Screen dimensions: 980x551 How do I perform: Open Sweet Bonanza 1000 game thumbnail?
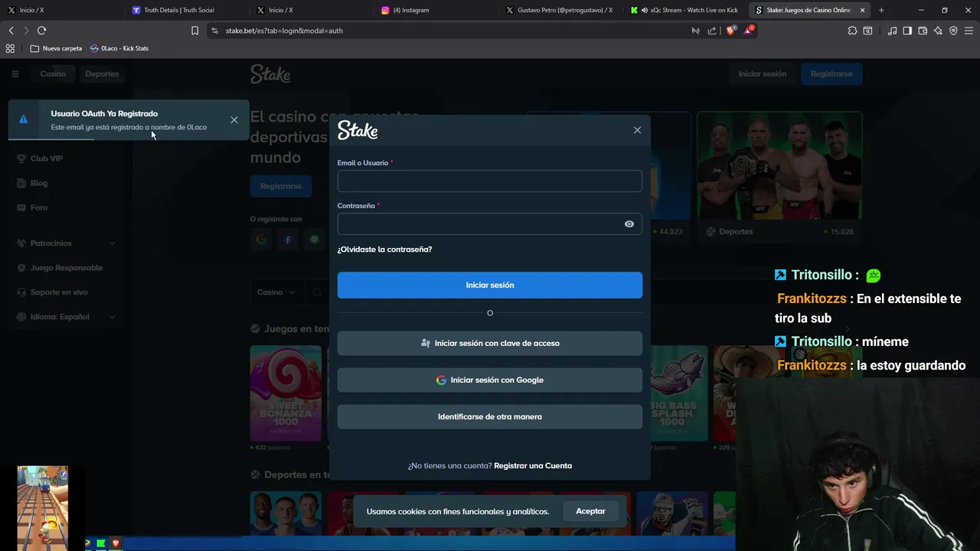pos(286,393)
